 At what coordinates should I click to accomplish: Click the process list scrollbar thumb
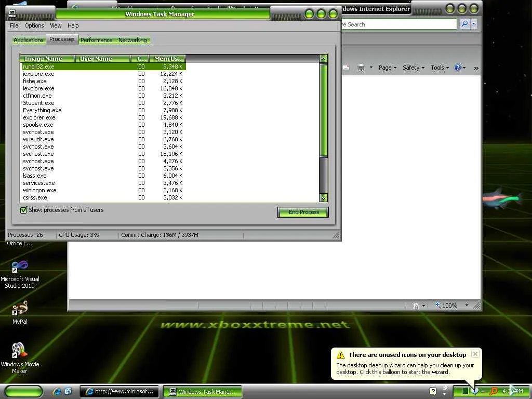pyautogui.click(x=323, y=110)
